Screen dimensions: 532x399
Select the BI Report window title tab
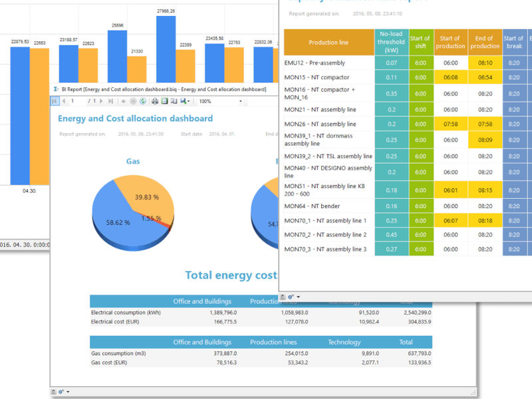click(160, 88)
